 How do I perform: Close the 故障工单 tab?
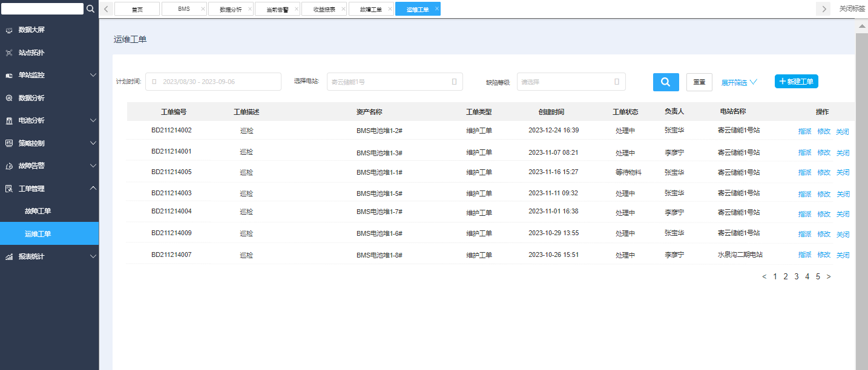click(x=390, y=9)
